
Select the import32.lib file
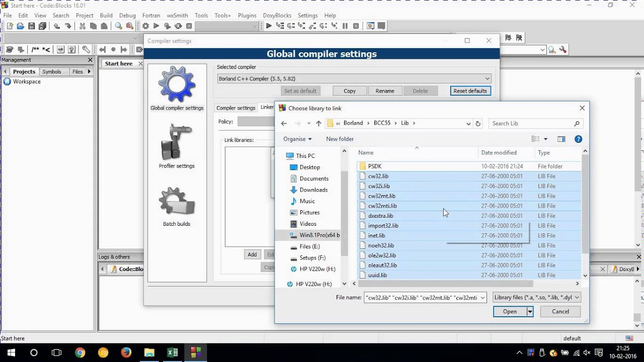pyautogui.click(x=469, y=226)
